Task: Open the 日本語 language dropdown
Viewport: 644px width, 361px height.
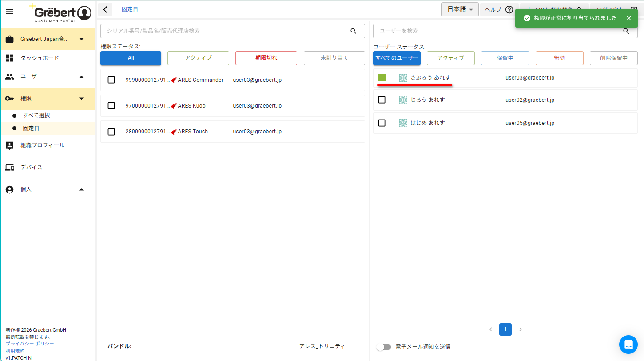Action: (460, 9)
